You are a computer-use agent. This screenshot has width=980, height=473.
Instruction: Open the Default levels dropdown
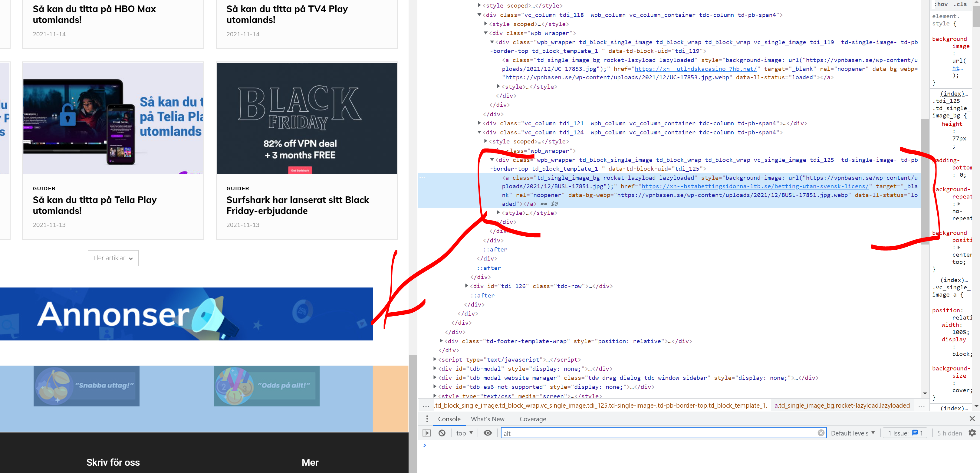click(853, 433)
